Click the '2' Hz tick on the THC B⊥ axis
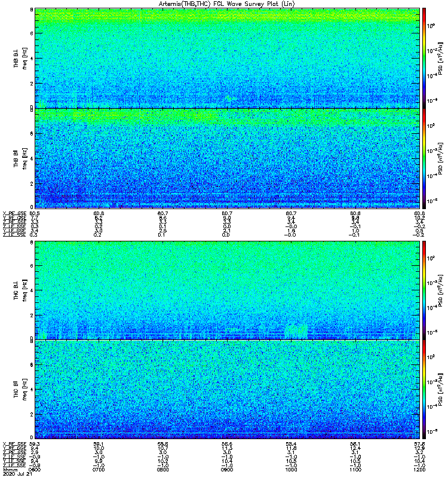The height and width of the screenshot is (478, 448). pos(32,315)
